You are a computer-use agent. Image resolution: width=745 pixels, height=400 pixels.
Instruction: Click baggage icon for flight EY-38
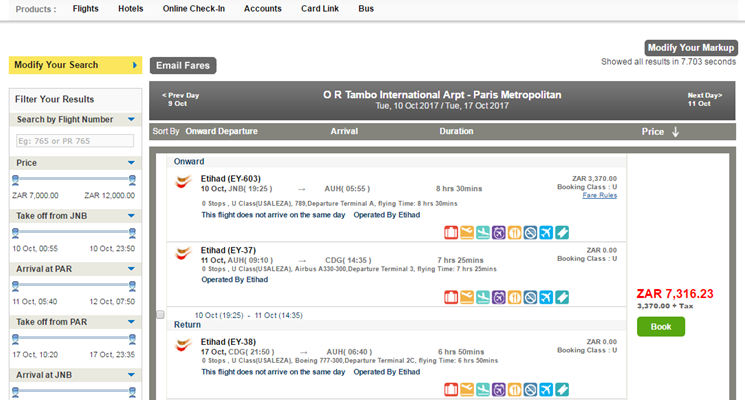(451, 390)
